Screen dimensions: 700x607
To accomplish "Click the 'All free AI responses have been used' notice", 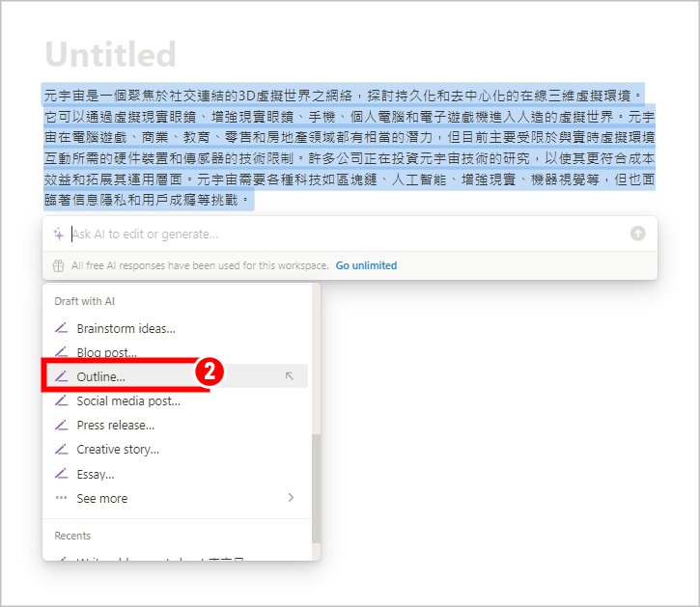I will click(x=200, y=265).
